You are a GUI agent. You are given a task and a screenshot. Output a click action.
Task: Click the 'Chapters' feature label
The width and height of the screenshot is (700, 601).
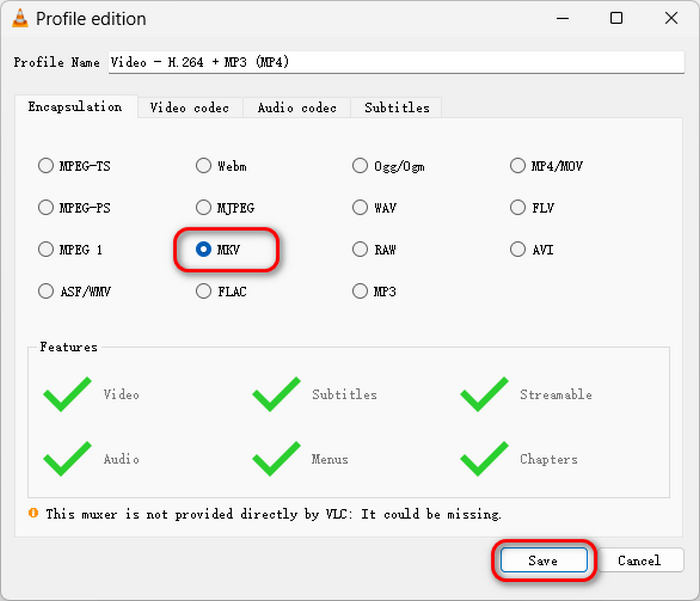pyautogui.click(x=549, y=459)
